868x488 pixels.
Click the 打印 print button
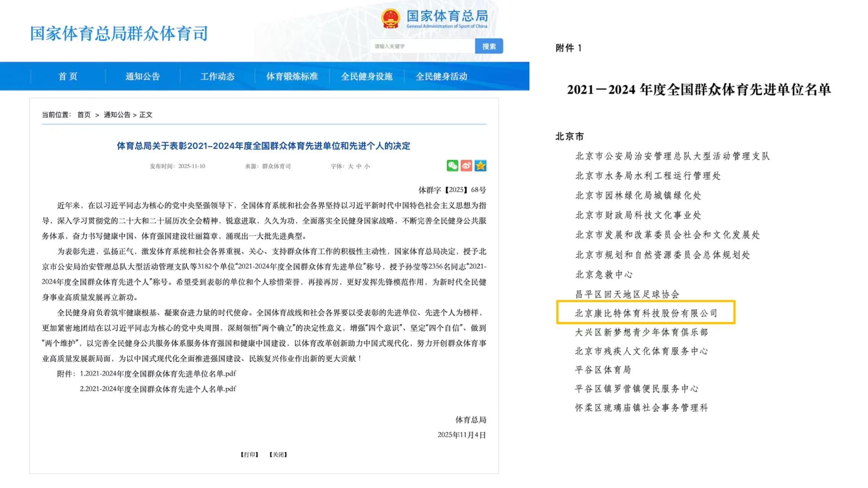[x=249, y=454]
